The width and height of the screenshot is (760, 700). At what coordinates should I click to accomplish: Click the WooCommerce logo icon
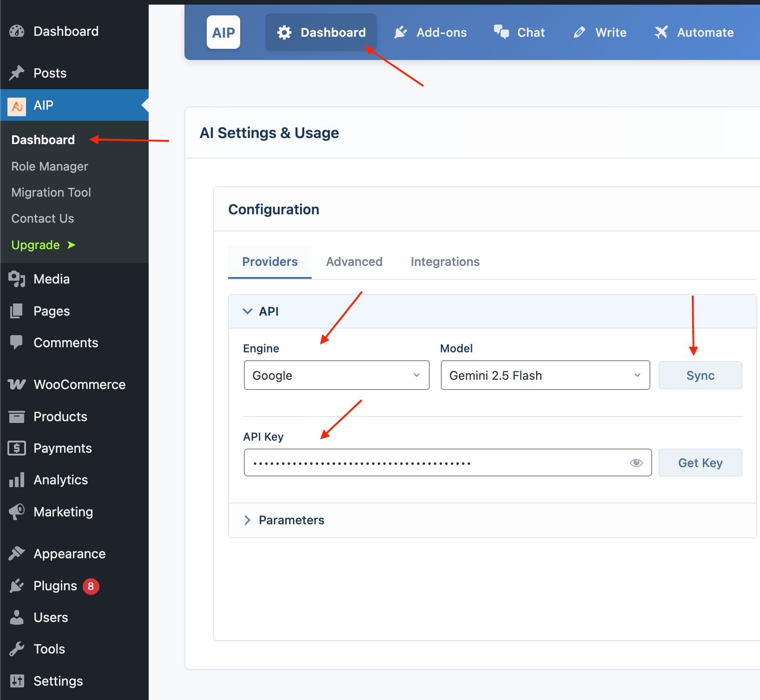[x=17, y=384]
